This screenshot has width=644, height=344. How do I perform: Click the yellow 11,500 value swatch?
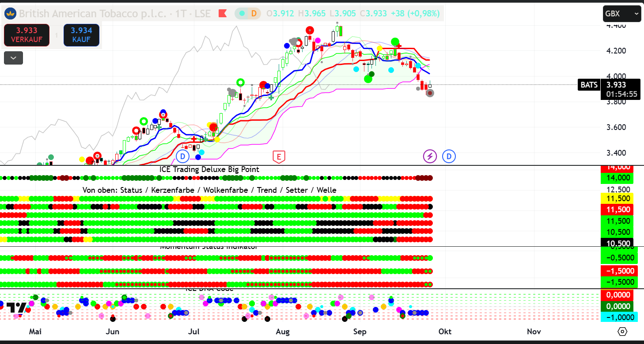point(617,199)
